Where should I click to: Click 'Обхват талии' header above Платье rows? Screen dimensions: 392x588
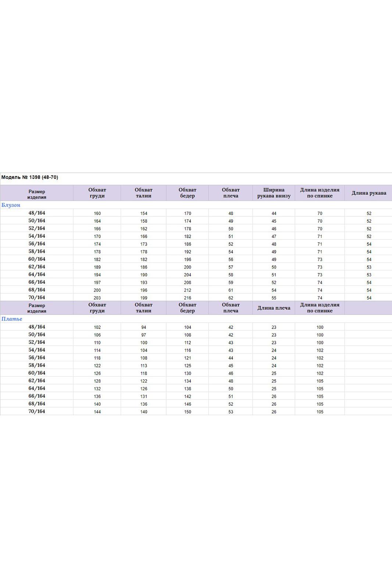[x=143, y=308]
